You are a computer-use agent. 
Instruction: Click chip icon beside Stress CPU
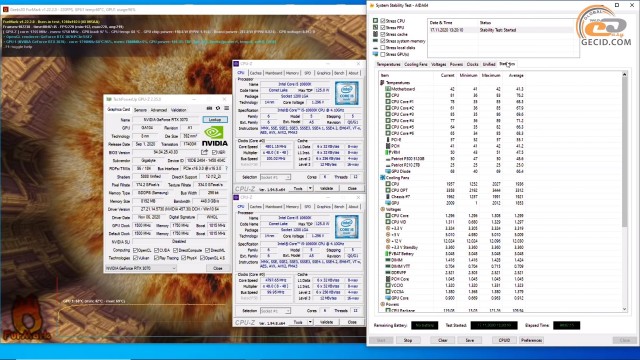376,20
